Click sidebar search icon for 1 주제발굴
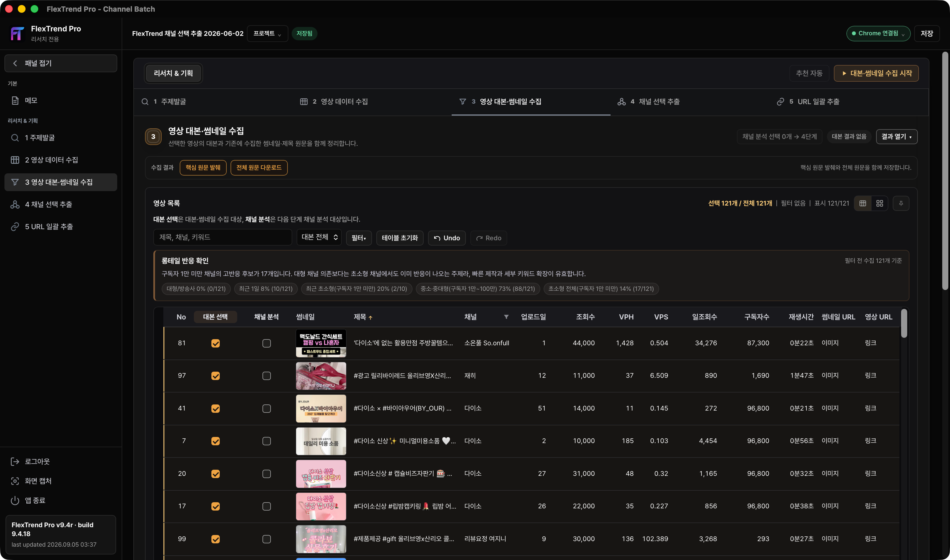950x560 pixels. tap(15, 138)
